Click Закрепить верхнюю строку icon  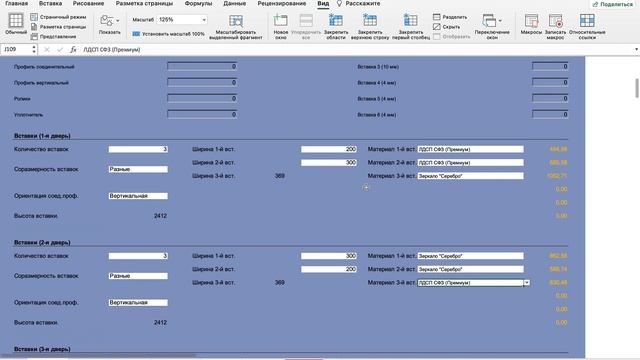coord(370,21)
